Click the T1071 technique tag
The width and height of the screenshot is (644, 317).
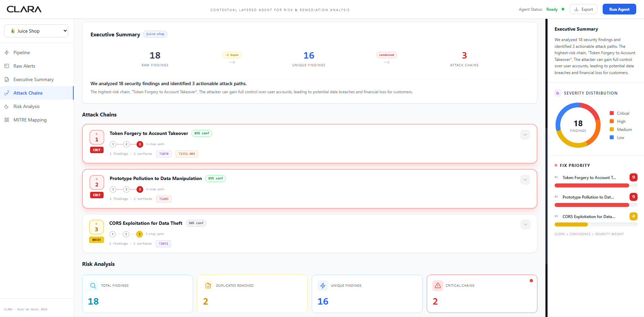coord(163,244)
